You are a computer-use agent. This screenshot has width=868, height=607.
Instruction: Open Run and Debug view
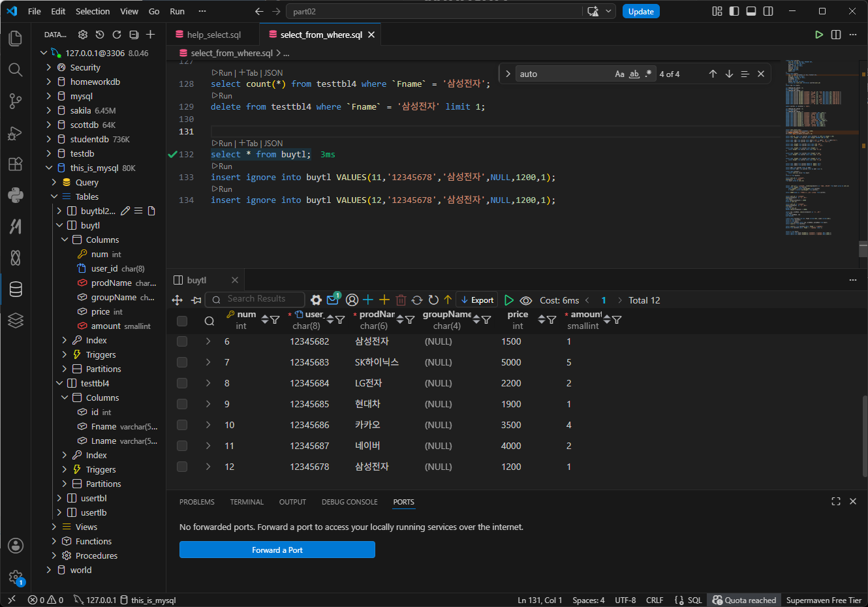pos(16,133)
